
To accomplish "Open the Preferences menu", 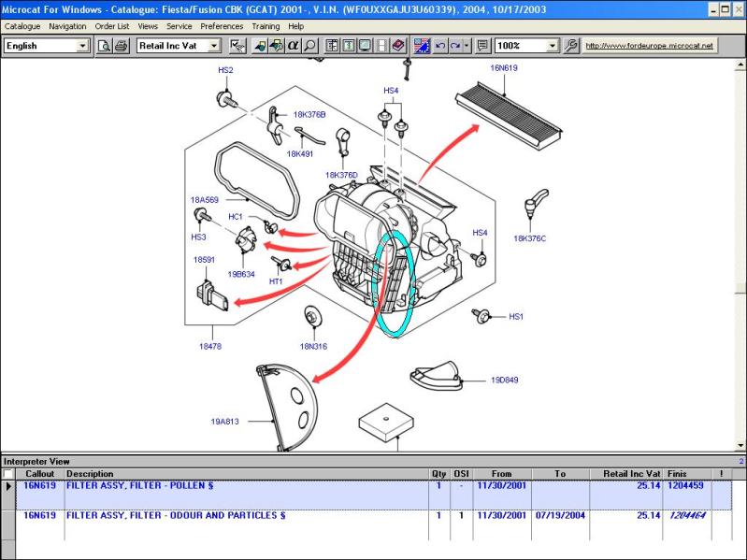I will tap(222, 26).
